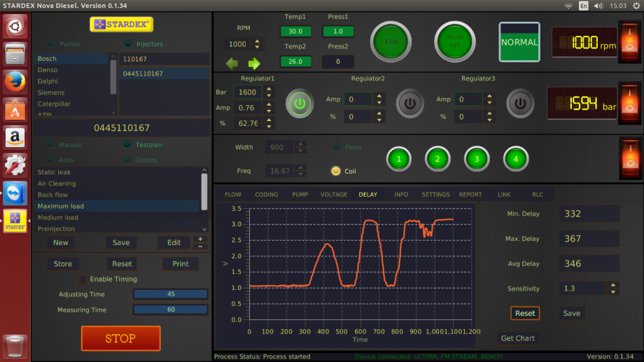The height and width of the screenshot is (362, 644).
Task: Increase RPM using the up stepper arrow
Action: coord(258,41)
